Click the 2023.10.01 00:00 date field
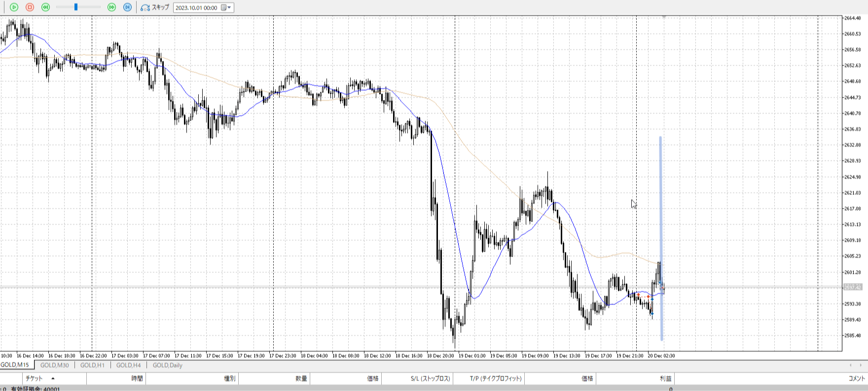868x391 pixels. point(196,8)
